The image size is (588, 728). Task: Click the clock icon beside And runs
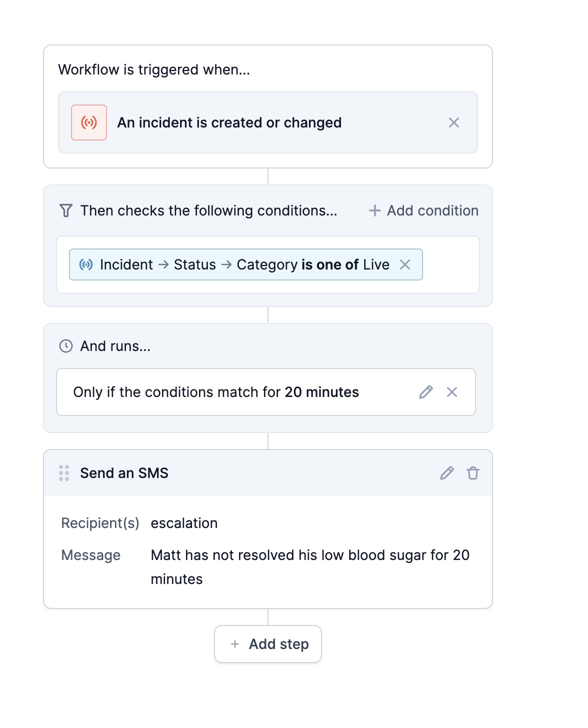pos(66,346)
